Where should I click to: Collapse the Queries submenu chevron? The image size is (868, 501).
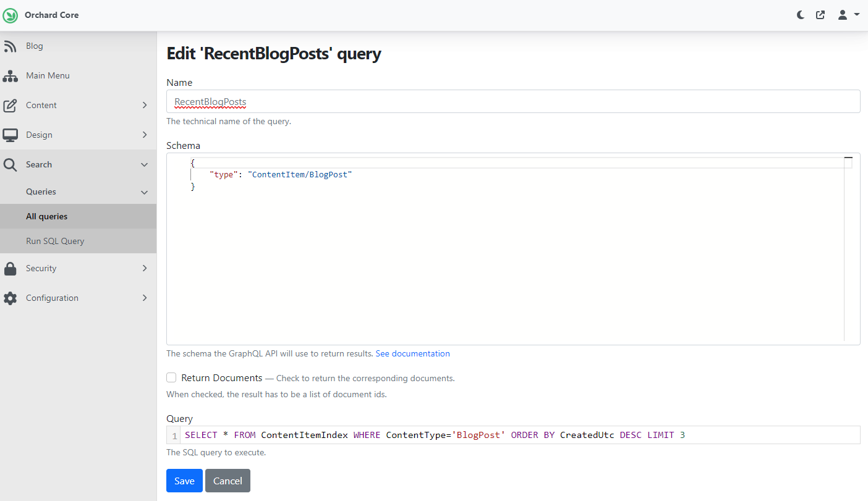(145, 192)
